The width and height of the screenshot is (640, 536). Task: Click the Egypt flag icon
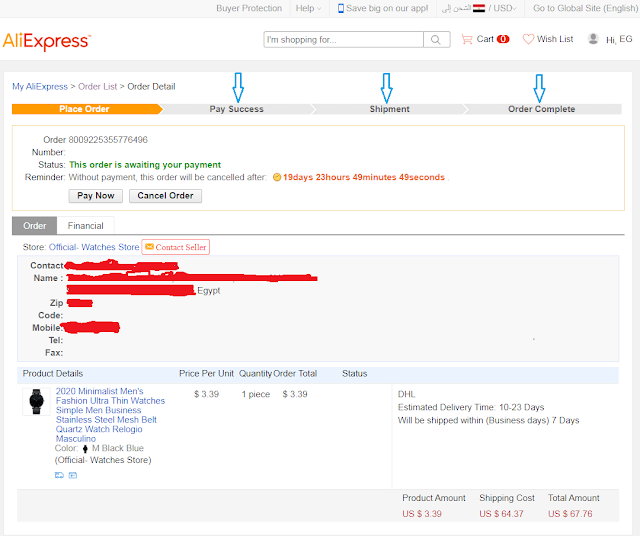pyautogui.click(x=479, y=8)
